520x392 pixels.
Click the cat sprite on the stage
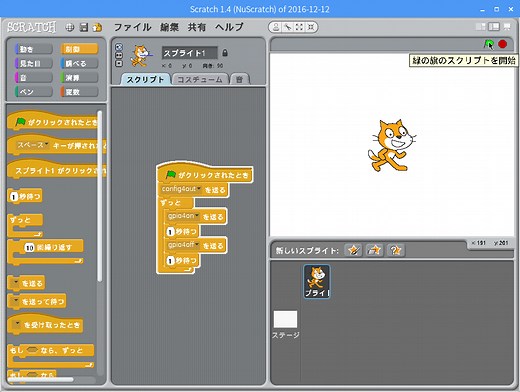391,145
